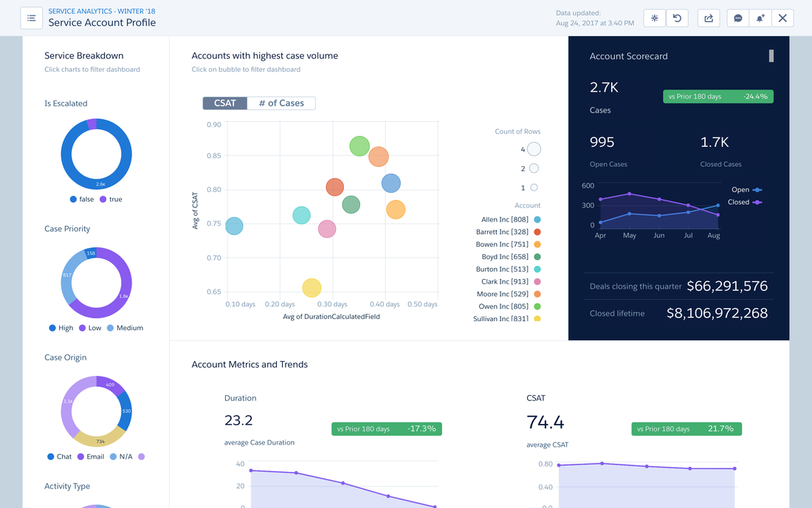Viewport: 812px width, 508px height.
Task: Click the Is Escalated donut chart
Action: click(x=96, y=154)
